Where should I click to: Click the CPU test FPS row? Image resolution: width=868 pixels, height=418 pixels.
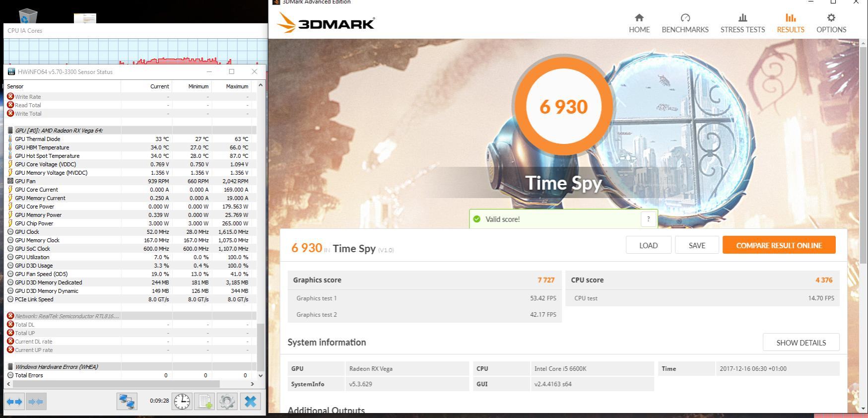click(x=702, y=298)
